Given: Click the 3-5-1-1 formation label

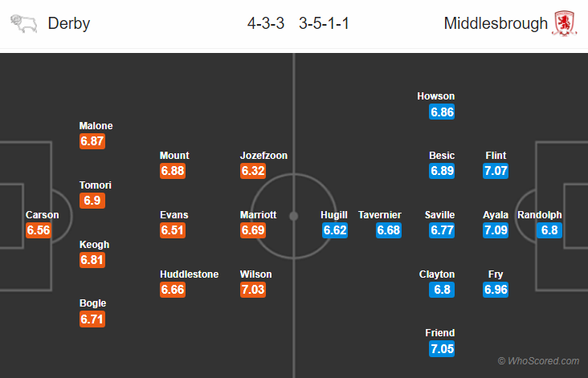Looking at the screenshot, I should coord(324,23).
